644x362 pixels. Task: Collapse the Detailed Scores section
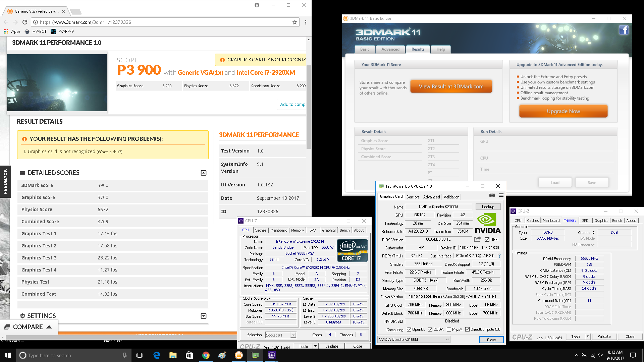coord(204,173)
